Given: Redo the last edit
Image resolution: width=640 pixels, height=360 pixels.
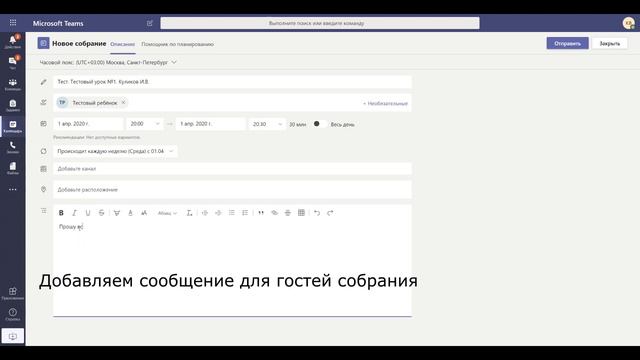Looking at the screenshot, I should click(x=330, y=213).
